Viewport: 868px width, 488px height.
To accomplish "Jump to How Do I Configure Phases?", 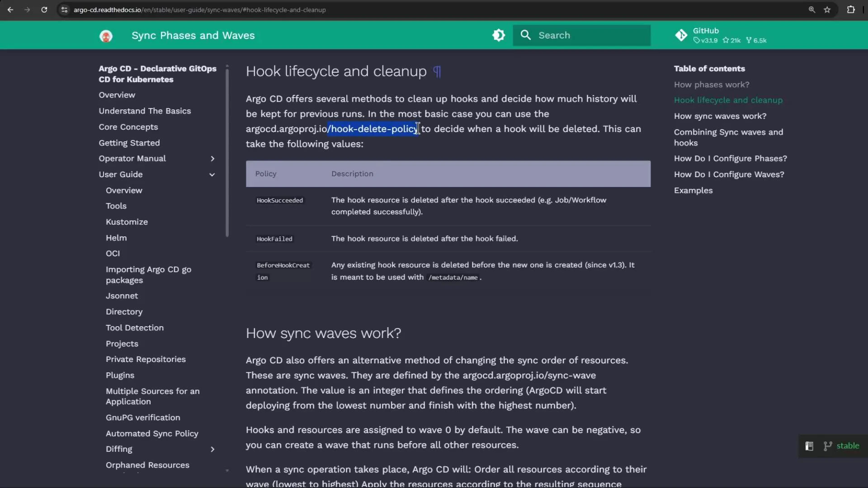I will (x=730, y=159).
